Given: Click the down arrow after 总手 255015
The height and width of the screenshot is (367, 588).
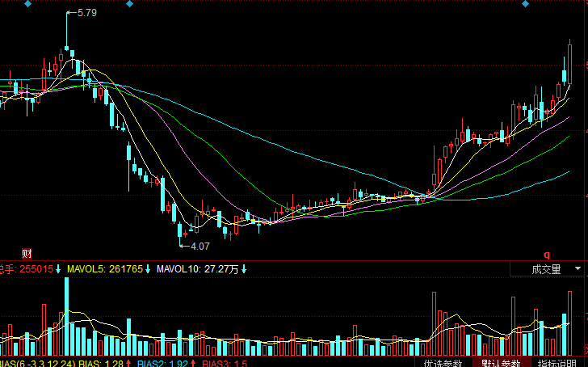Looking at the screenshot, I should pyautogui.click(x=58, y=269).
